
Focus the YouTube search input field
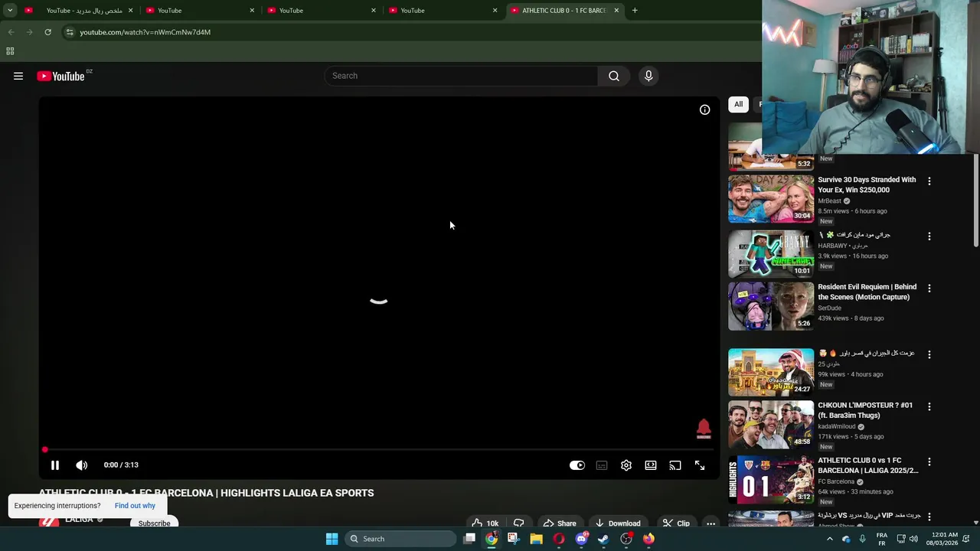click(462, 76)
